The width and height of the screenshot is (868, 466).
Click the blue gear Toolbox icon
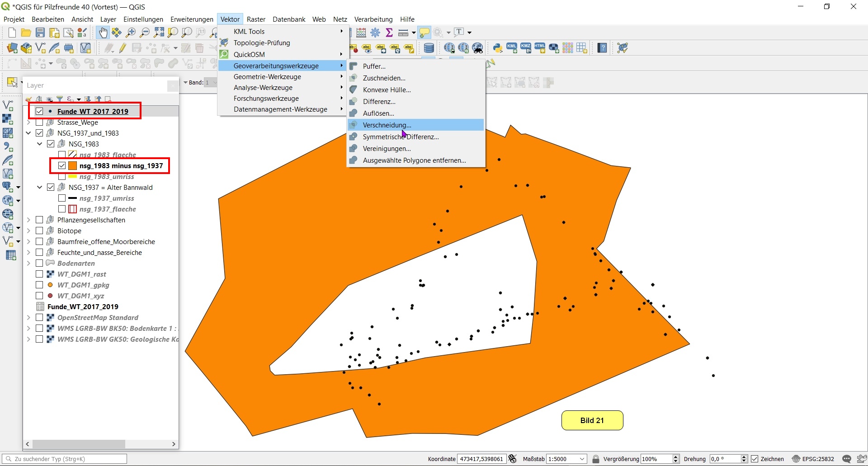click(x=375, y=33)
